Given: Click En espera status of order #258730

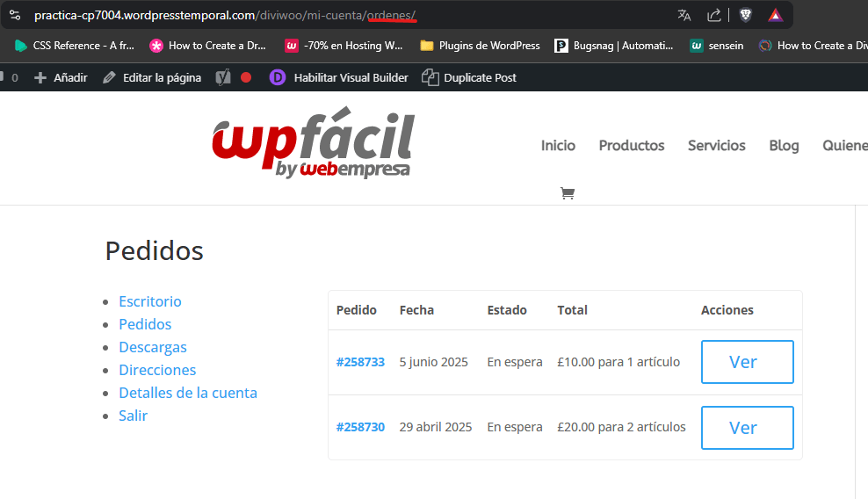Looking at the screenshot, I should [515, 427].
